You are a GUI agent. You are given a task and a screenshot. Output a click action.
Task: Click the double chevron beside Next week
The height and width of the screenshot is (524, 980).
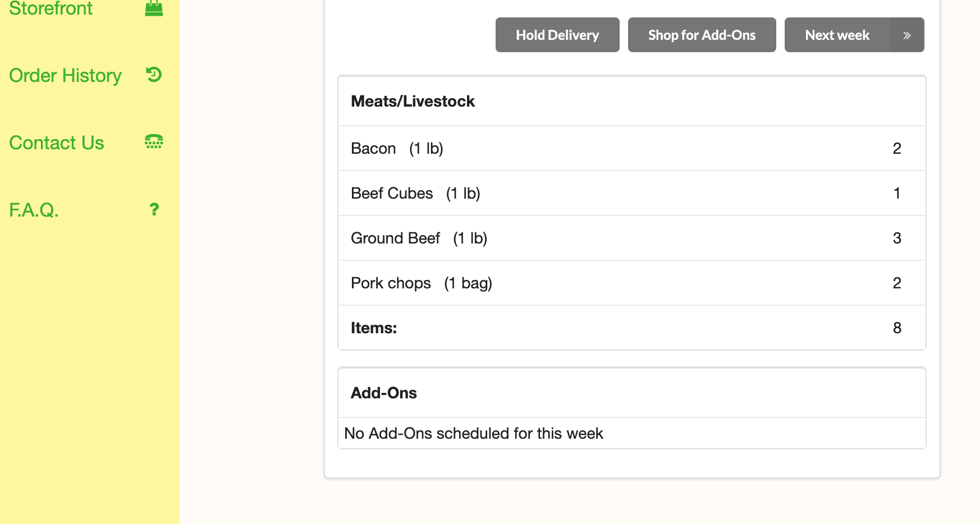(906, 35)
